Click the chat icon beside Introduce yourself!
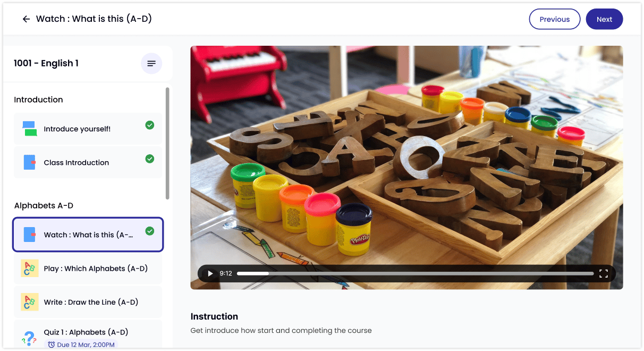This screenshot has height=351, width=644. click(30, 129)
